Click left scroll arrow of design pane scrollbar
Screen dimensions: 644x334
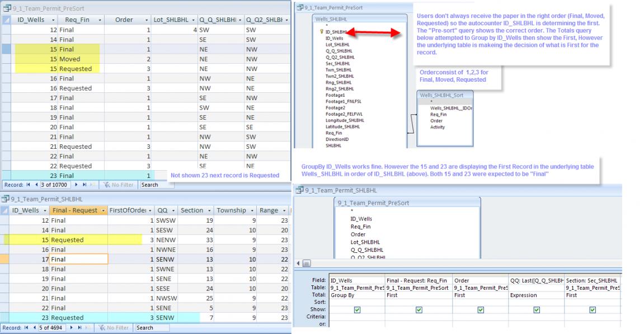point(299,264)
